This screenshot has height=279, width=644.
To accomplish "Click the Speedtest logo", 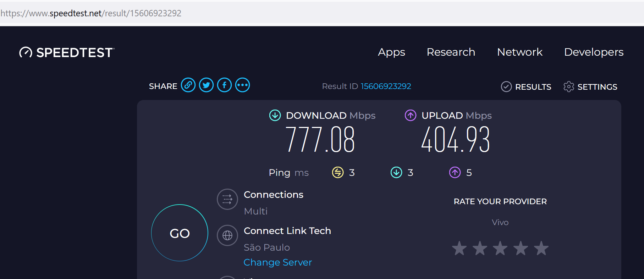I will 67,52.
